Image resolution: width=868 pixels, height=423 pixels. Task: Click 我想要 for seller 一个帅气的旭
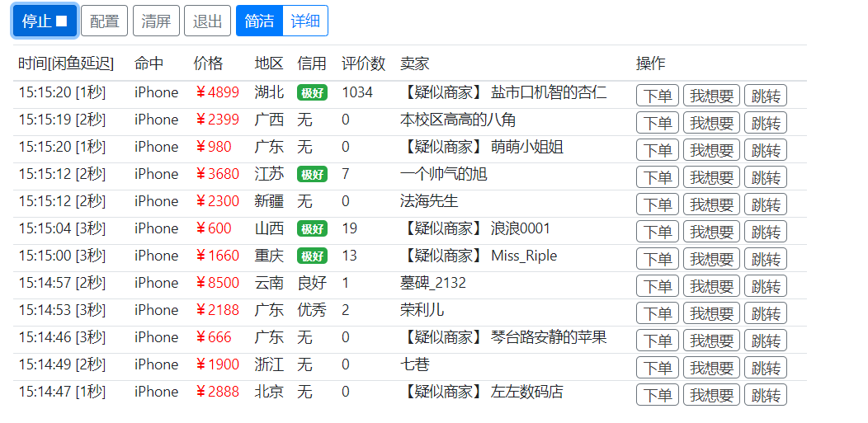click(711, 177)
